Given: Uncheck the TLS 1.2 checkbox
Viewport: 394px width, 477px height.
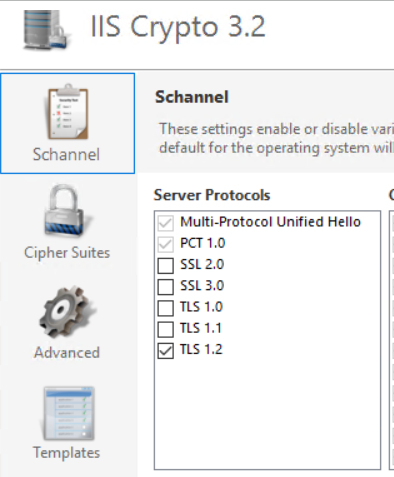Looking at the screenshot, I should (x=165, y=351).
